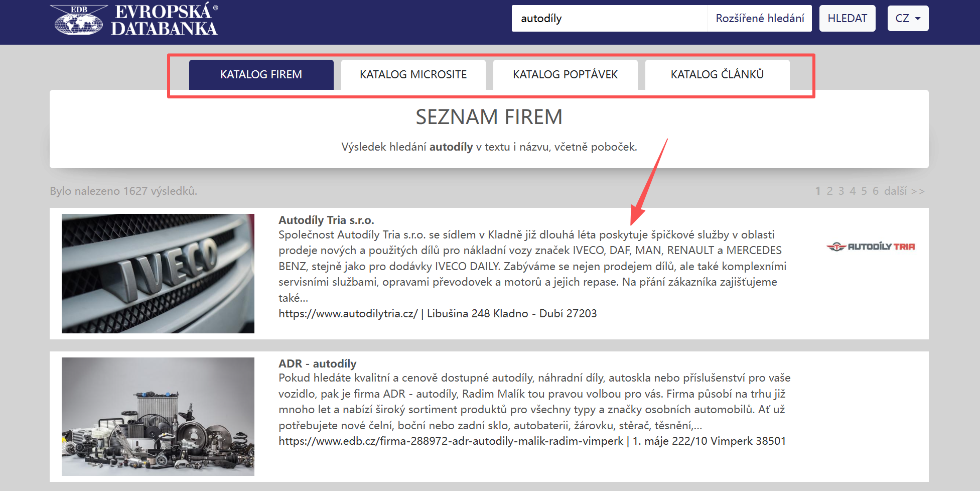Focus the autodíly search input field
The width and height of the screenshot is (980, 491).
click(609, 19)
